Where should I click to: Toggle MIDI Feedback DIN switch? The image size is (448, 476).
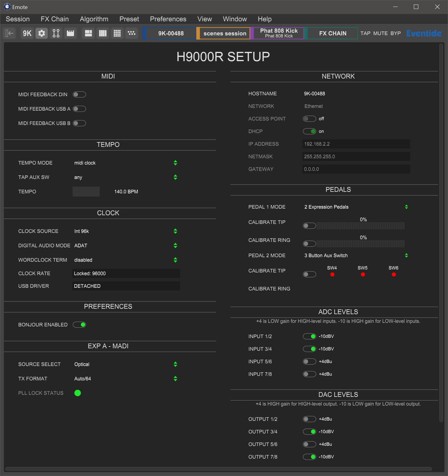tap(79, 94)
